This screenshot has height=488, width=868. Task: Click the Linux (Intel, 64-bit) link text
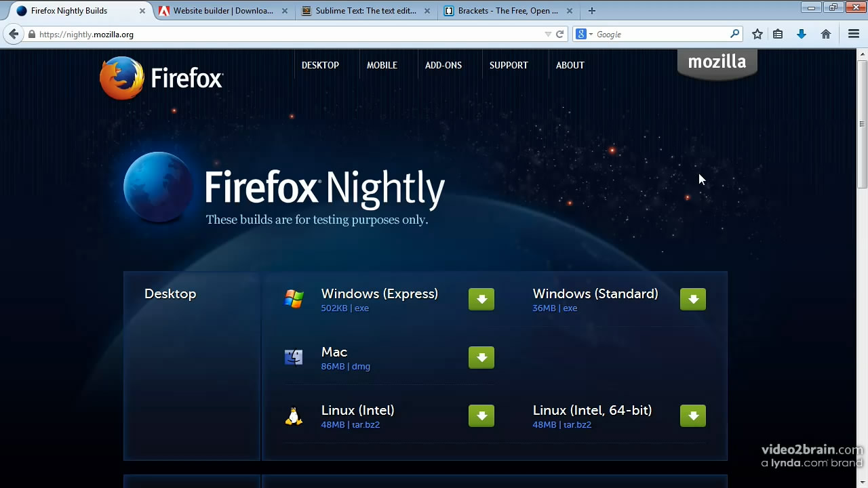tap(592, 410)
